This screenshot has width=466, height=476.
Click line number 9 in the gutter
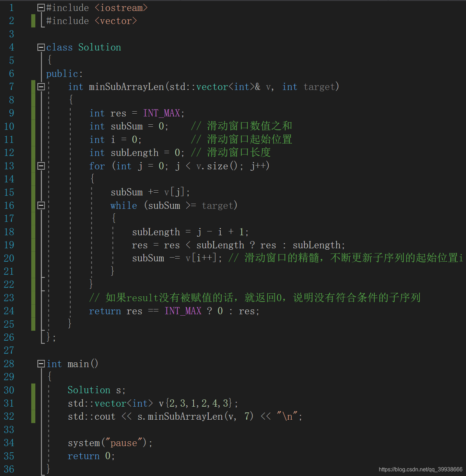(x=11, y=113)
